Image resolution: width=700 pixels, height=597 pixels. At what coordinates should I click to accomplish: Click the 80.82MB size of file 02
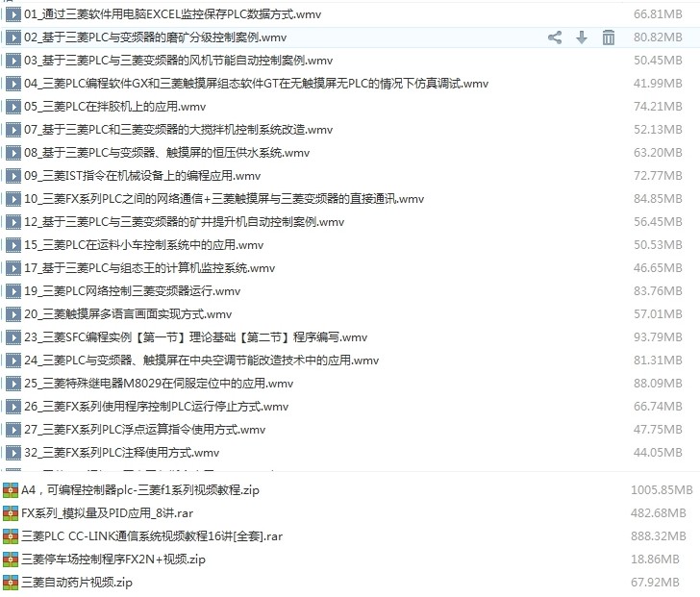658,37
